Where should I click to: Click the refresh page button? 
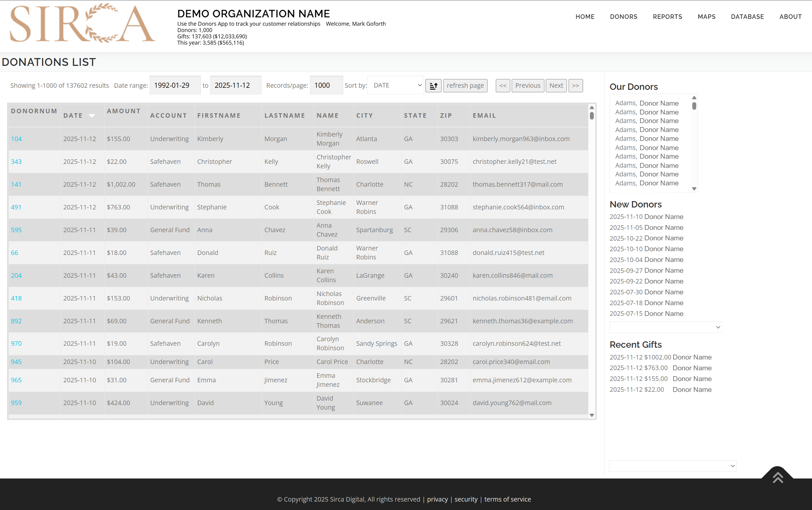pos(465,85)
